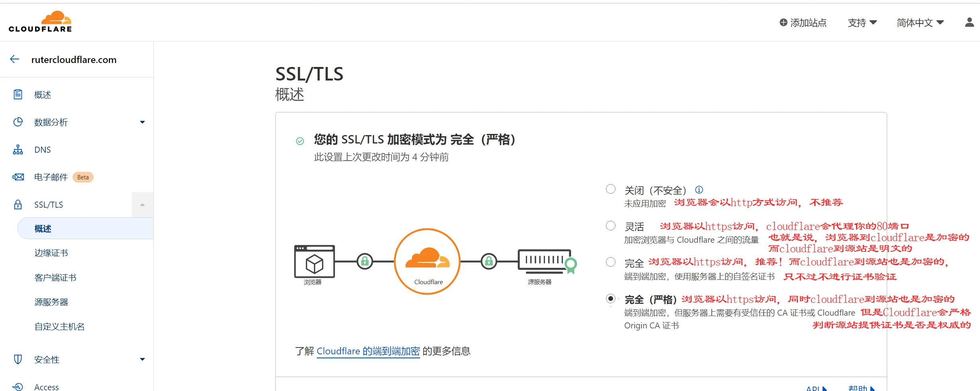Click the text 加密浏览器与 Cloudflare 之间的流量
Screen dimensions: 980x391
click(x=692, y=240)
